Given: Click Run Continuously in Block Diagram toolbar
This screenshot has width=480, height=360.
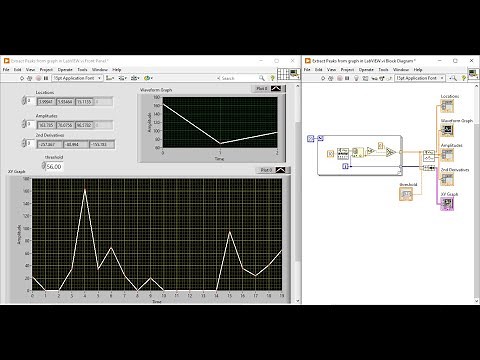Looking at the screenshot, I should click(331, 78).
